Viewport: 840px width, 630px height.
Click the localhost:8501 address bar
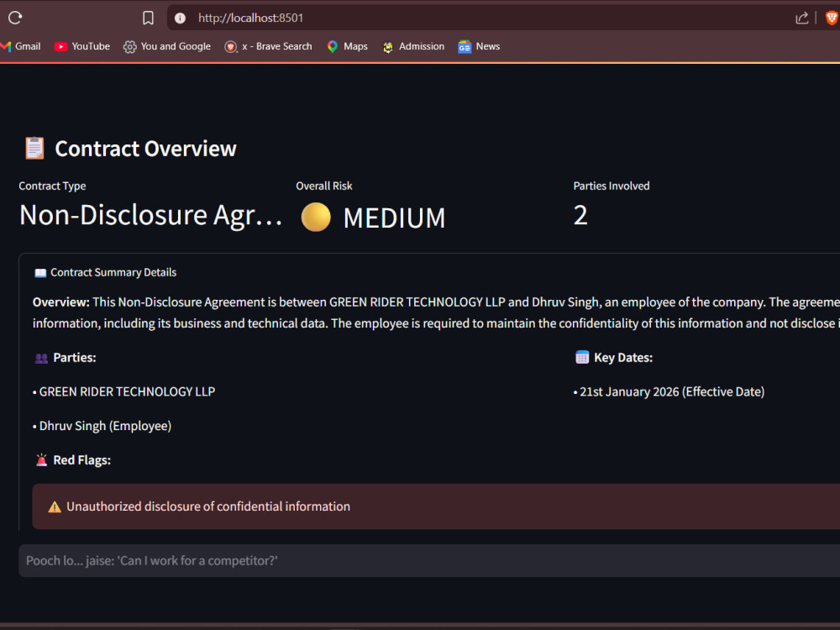click(x=482, y=18)
